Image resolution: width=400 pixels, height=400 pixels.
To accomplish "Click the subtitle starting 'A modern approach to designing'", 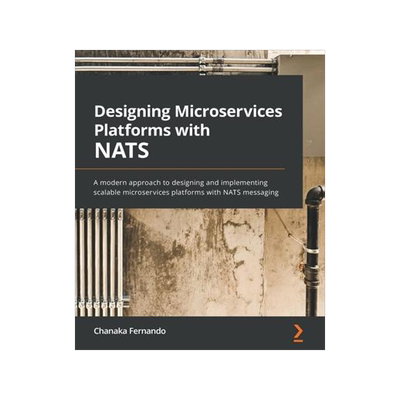I will click(186, 187).
